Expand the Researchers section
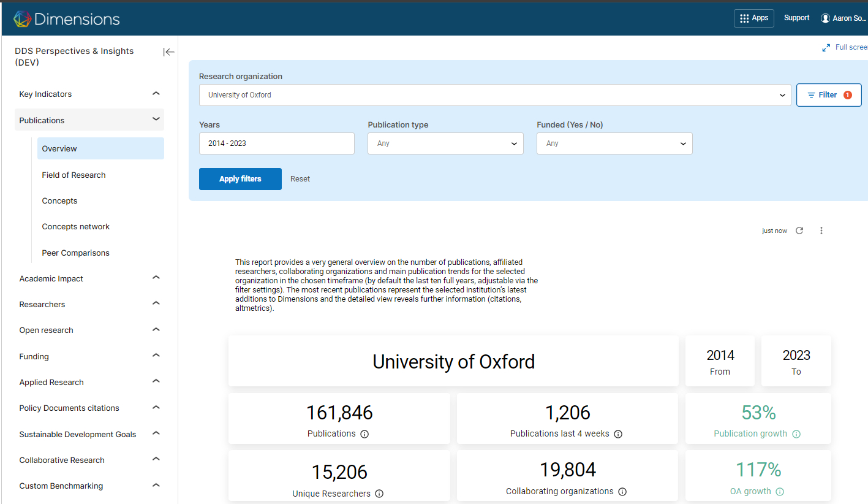 pyautogui.click(x=89, y=304)
